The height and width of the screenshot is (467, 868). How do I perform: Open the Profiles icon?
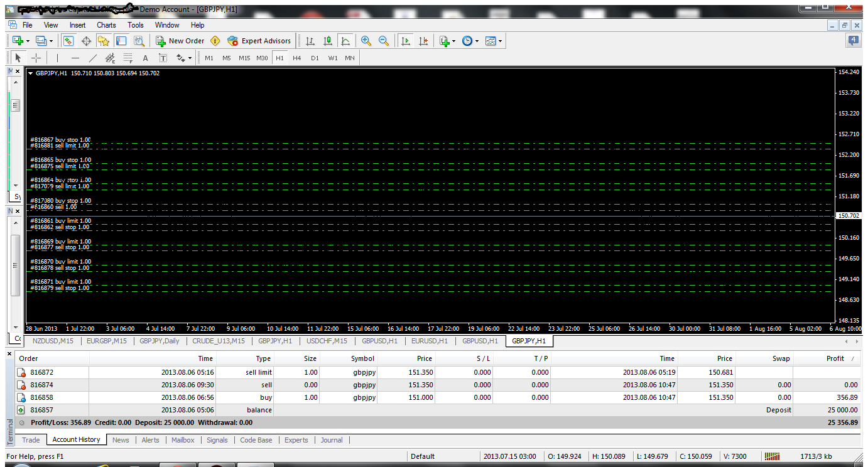[41, 41]
